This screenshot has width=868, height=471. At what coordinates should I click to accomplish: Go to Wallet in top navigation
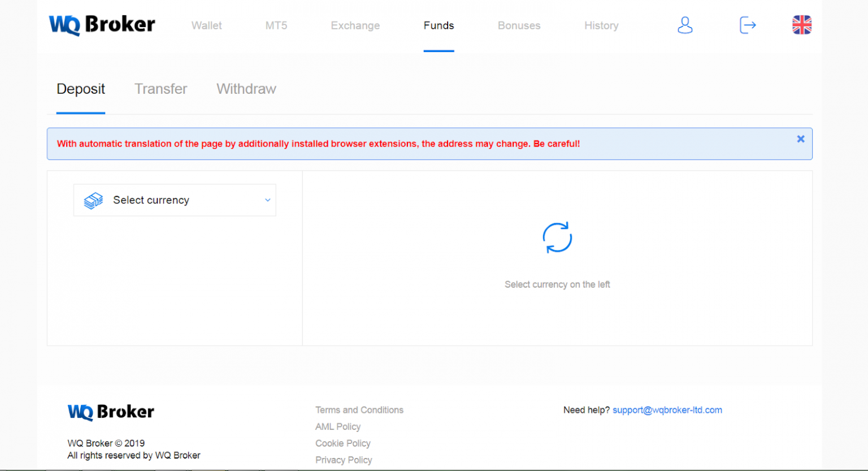point(206,25)
